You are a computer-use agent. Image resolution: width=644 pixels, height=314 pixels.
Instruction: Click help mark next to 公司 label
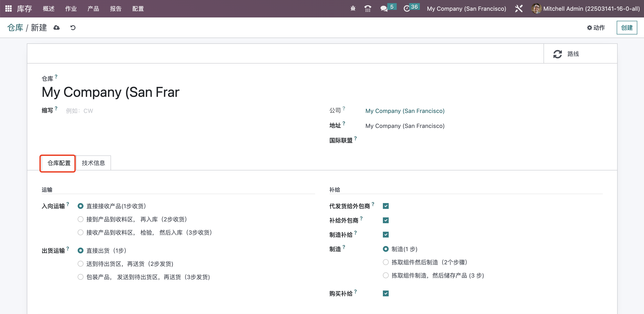click(x=344, y=108)
